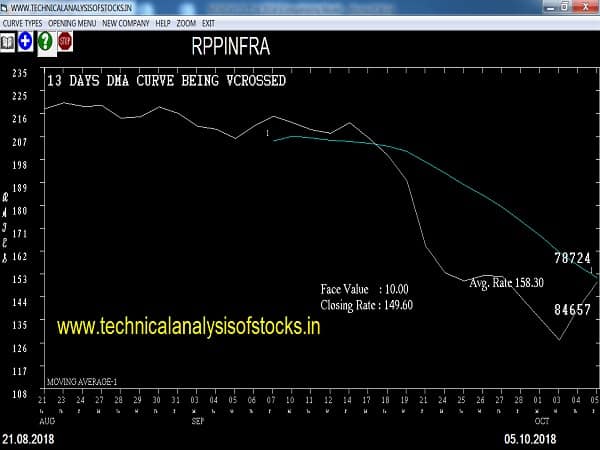This screenshot has width=600, height=450.
Task: Open the Curve Types menu
Action: (23, 22)
